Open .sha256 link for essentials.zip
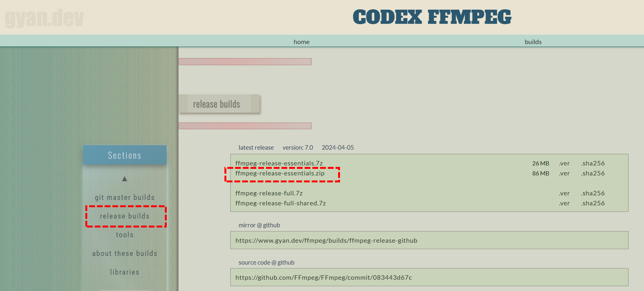Screen dimensions: 644x291 point(593,173)
